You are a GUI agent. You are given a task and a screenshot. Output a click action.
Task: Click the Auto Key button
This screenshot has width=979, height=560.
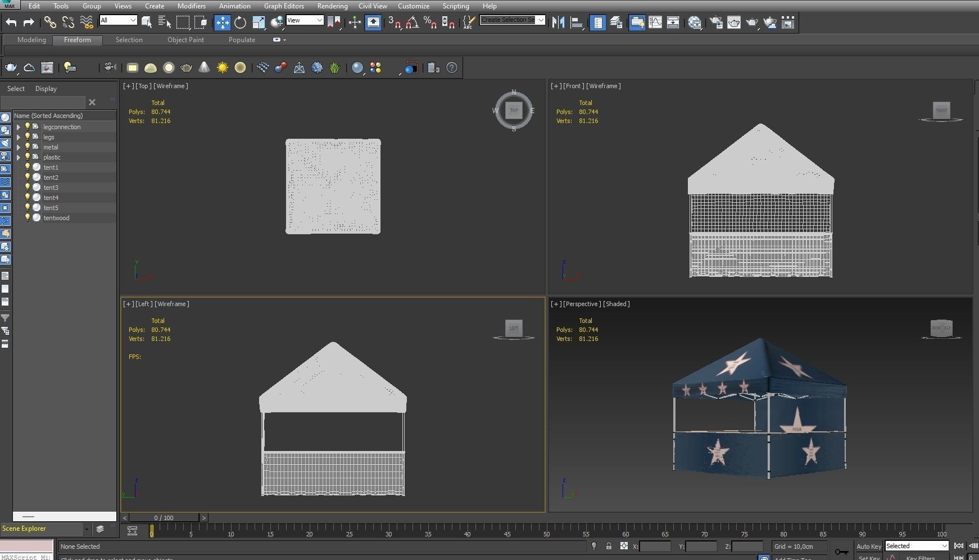(x=868, y=547)
